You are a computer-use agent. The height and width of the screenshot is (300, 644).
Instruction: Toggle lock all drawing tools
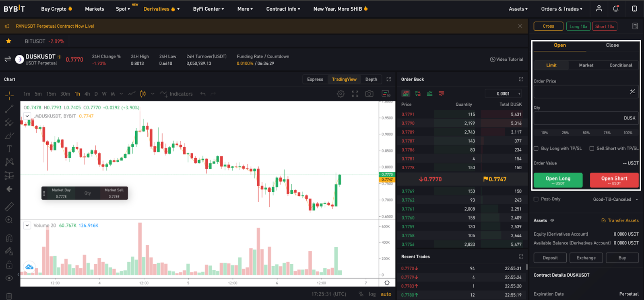pyautogui.click(x=9, y=265)
